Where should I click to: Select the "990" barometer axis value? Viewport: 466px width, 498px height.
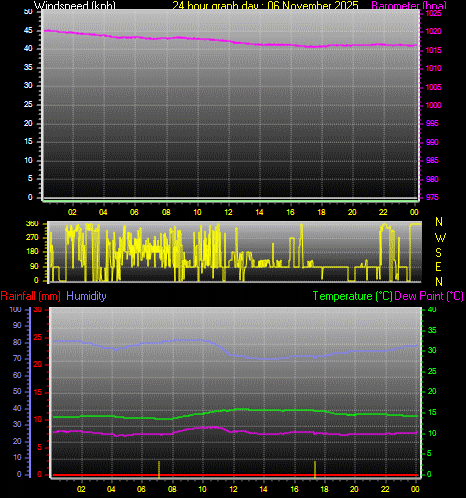click(432, 142)
